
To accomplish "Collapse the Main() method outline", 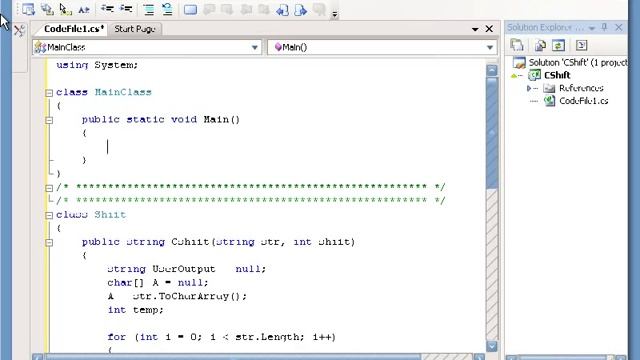I will pyautogui.click(x=49, y=120).
